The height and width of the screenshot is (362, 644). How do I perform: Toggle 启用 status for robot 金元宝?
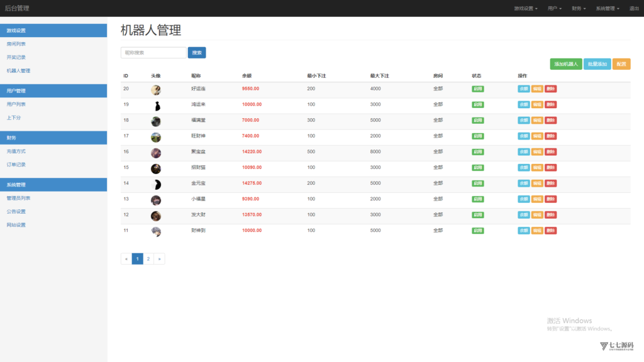478,184
